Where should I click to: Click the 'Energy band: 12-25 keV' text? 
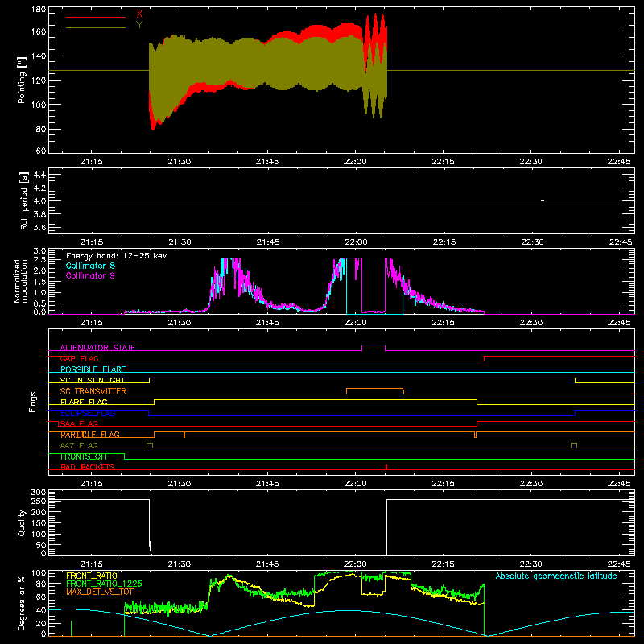(x=117, y=256)
